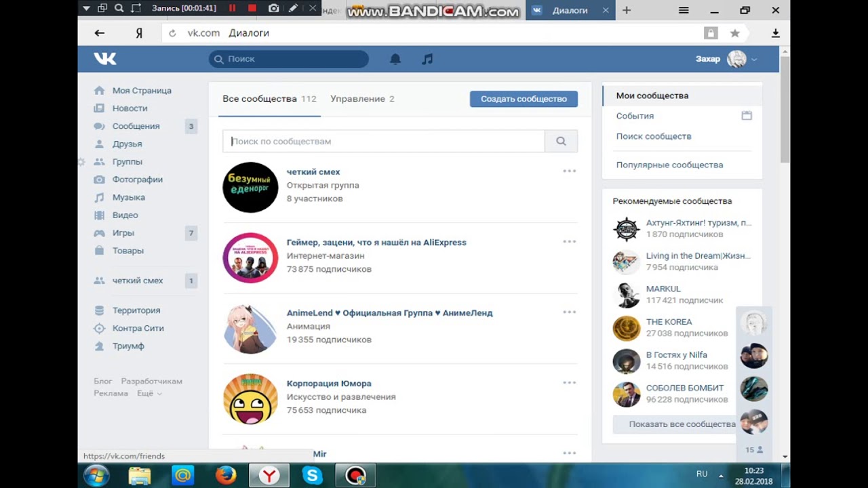Click Bandicam pause recording button

pos(232,9)
